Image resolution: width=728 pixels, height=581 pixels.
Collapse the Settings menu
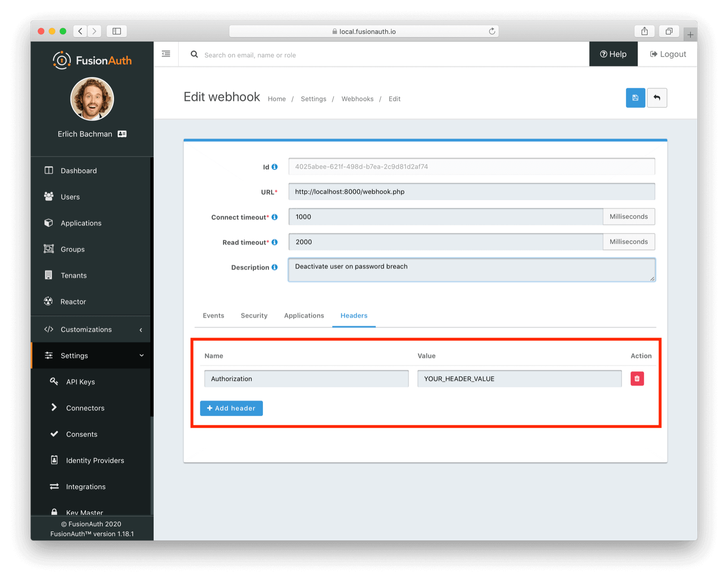tap(91, 356)
